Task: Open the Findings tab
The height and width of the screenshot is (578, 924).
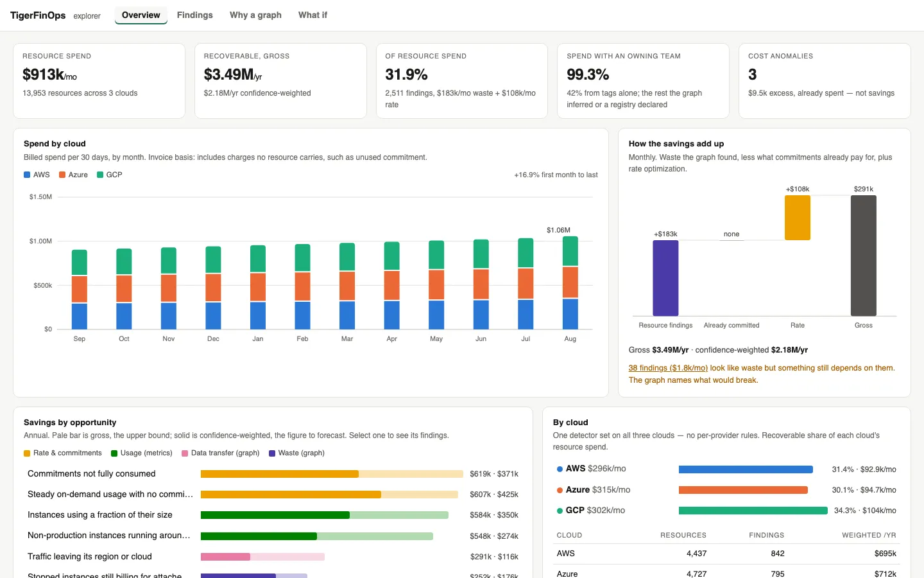Action: coord(195,15)
